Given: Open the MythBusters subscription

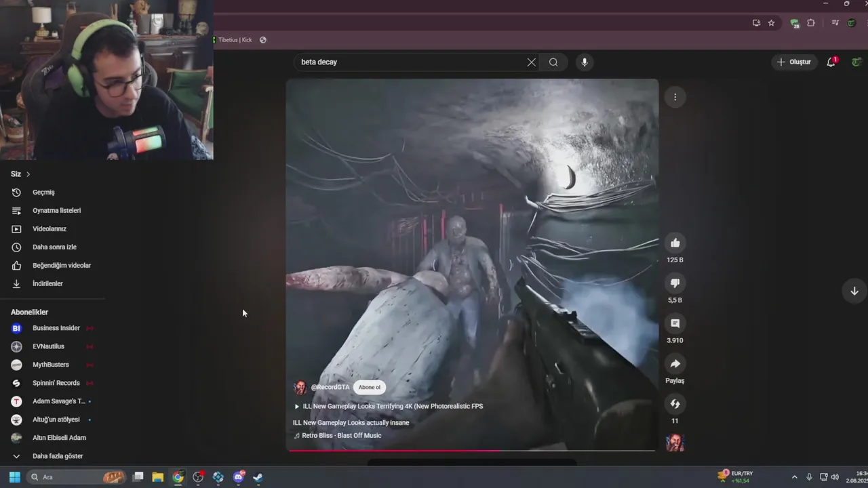Looking at the screenshot, I should coord(52,365).
